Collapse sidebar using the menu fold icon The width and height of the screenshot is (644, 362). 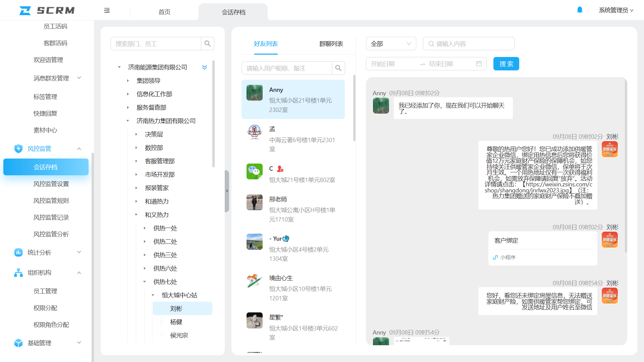tap(107, 11)
